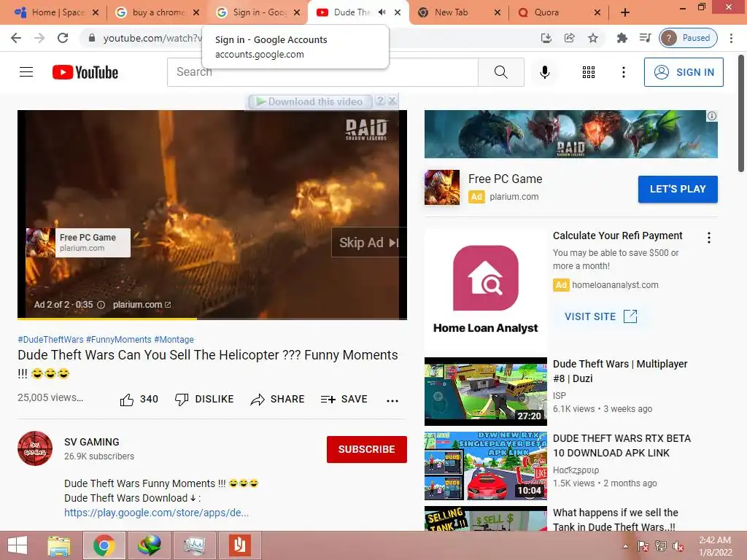
Task: Show hidden tray icons arrow
Action: pos(625,546)
